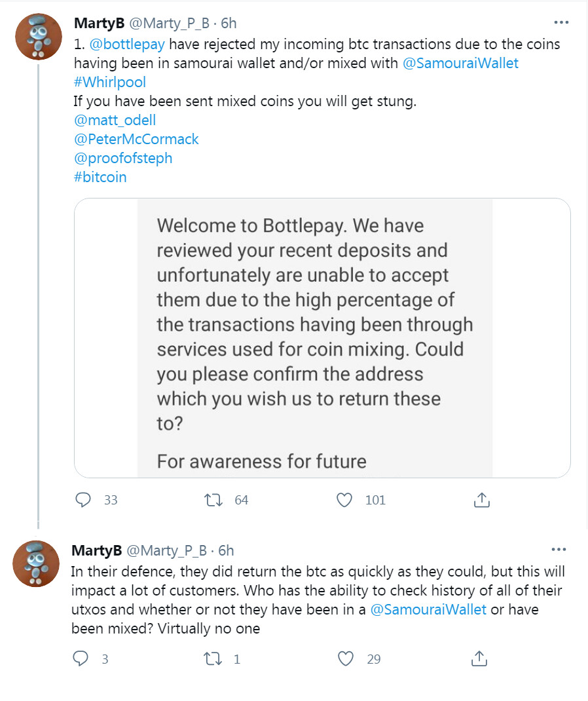Visit @matt_odell profile mention
Viewport: 588px width, 701px height.
(115, 121)
